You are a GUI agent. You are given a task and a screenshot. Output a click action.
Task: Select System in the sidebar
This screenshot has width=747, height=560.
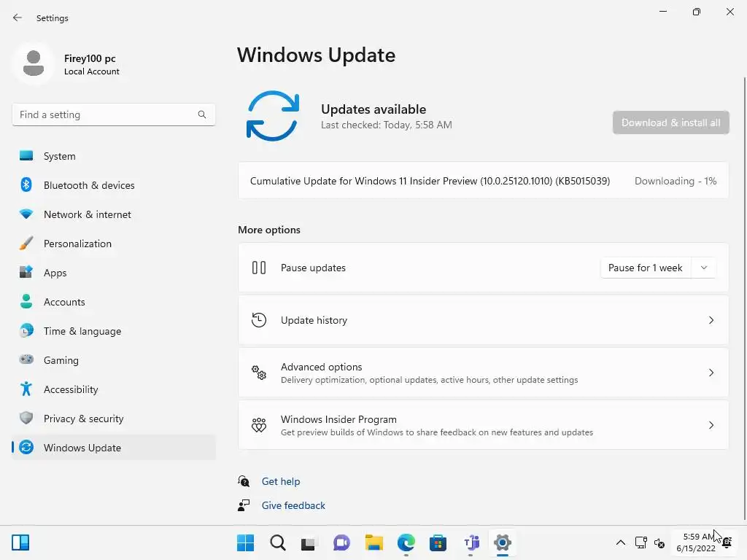point(113,156)
